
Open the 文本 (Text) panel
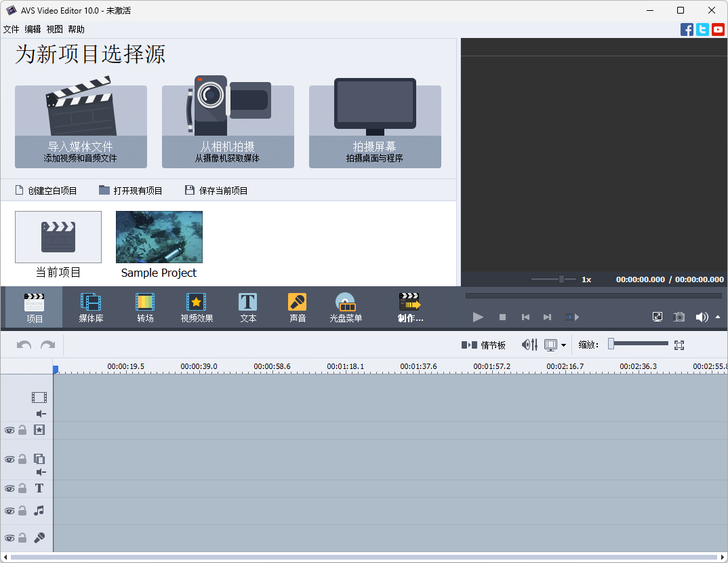[x=247, y=307]
